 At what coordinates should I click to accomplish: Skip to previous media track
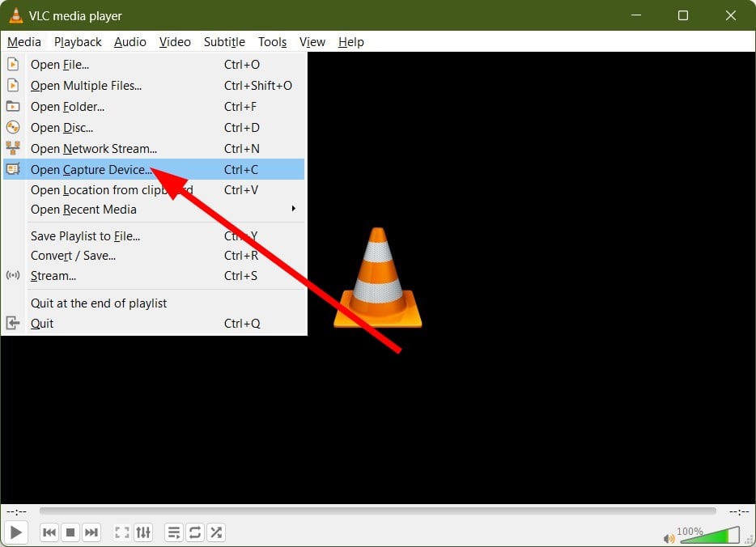[49, 532]
